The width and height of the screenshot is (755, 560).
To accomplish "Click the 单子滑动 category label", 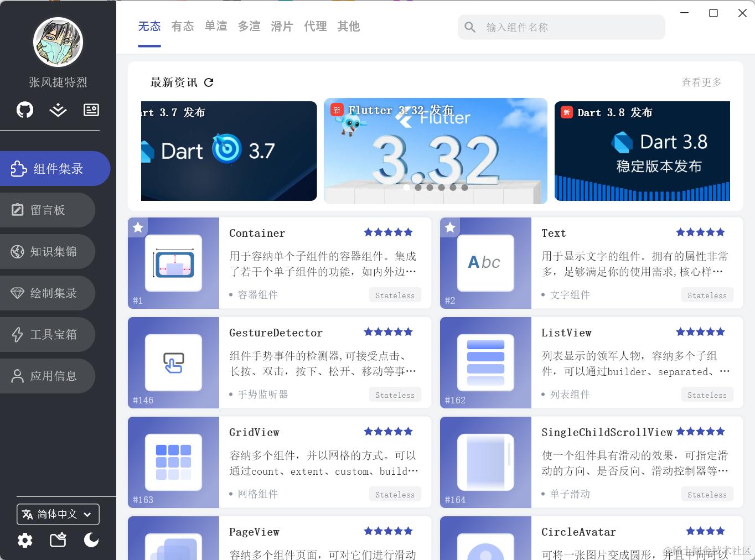I will click(x=570, y=494).
